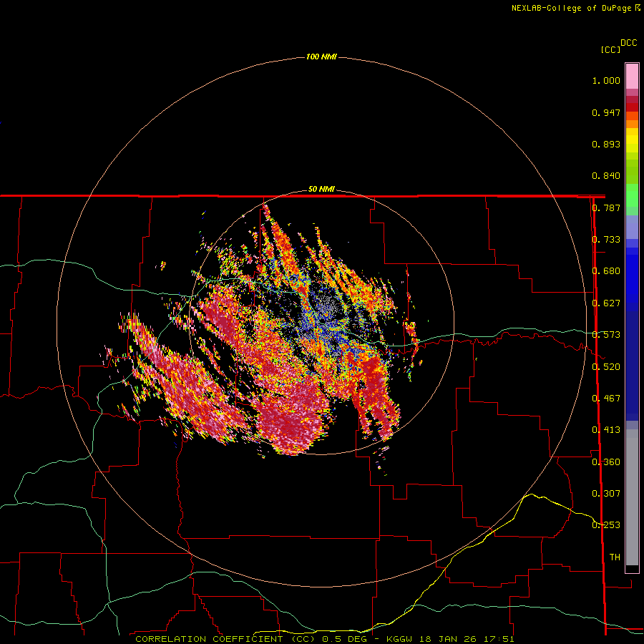Click the TH threshold label on the scale
This screenshot has height=644, width=644.
(x=615, y=557)
